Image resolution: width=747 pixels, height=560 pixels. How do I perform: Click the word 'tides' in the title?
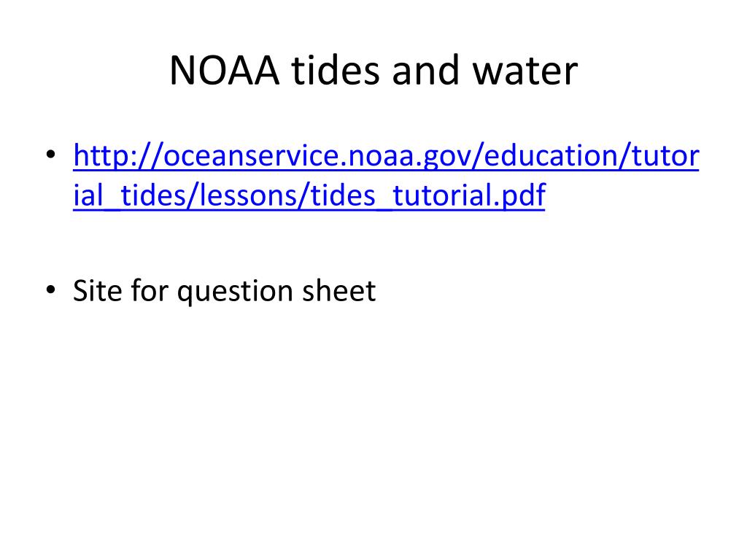(336, 71)
